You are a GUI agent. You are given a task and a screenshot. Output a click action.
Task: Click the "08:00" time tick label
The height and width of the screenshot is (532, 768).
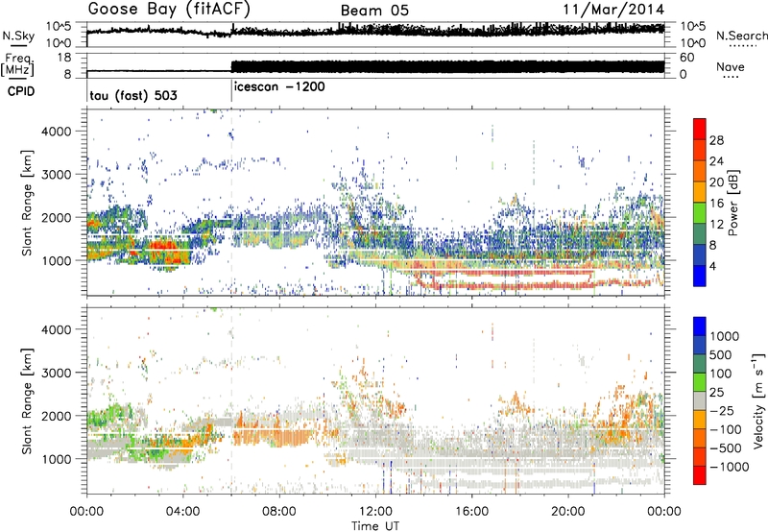coord(278,512)
